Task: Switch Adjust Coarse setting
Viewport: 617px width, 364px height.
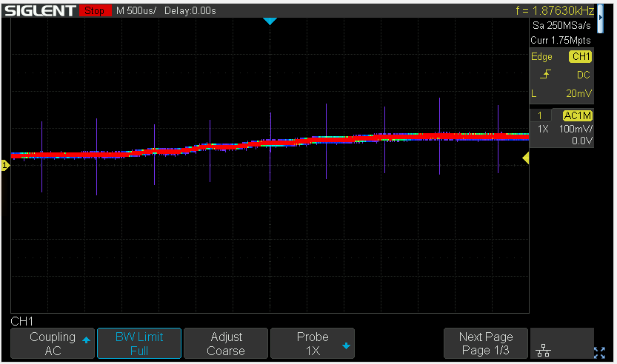Action: pos(226,343)
